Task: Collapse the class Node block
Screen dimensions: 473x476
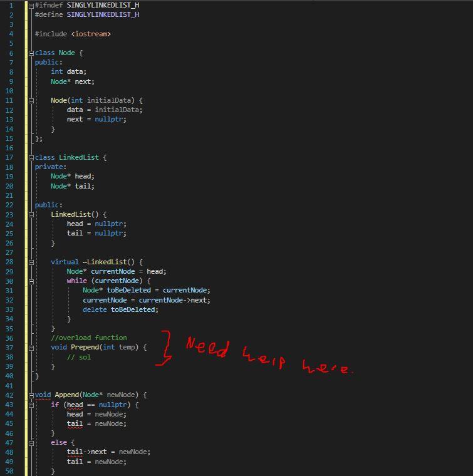Action: point(31,53)
